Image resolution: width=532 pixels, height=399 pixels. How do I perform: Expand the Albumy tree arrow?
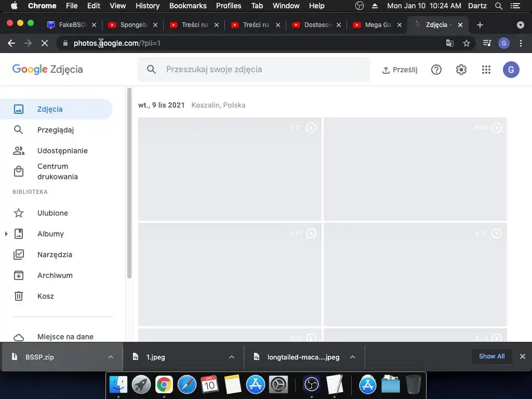[x=6, y=234]
